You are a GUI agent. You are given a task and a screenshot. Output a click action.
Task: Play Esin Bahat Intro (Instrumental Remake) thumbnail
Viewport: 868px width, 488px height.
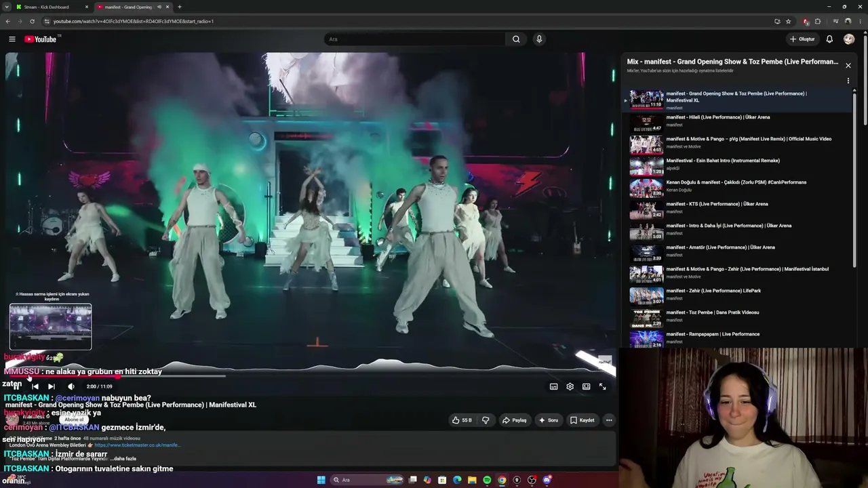coord(646,167)
